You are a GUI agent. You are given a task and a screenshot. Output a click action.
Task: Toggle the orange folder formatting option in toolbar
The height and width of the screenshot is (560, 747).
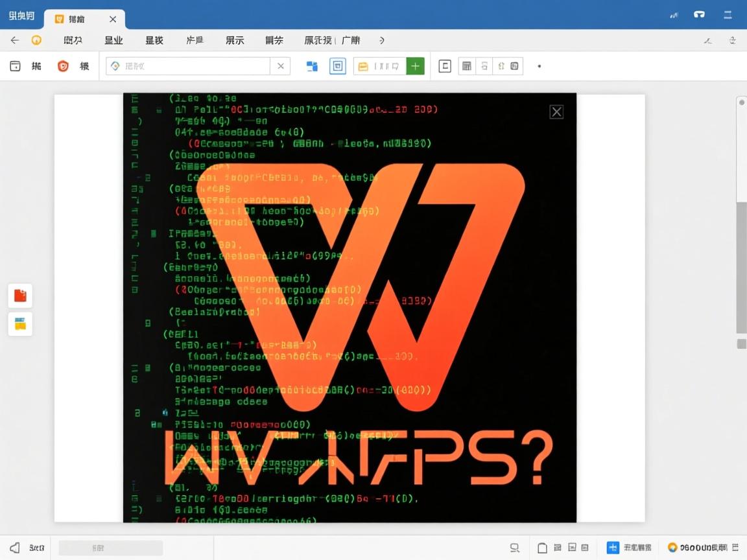(364, 65)
